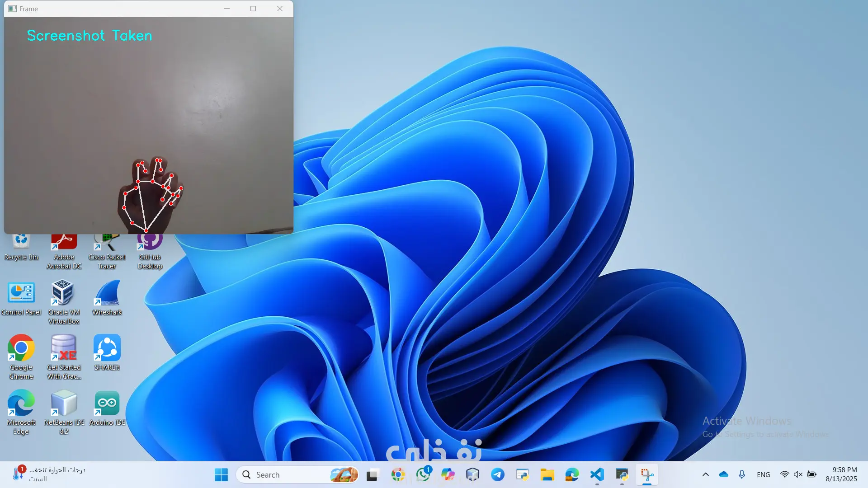
Task: Select the SHAREit desktop shortcut
Action: point(107,352)
